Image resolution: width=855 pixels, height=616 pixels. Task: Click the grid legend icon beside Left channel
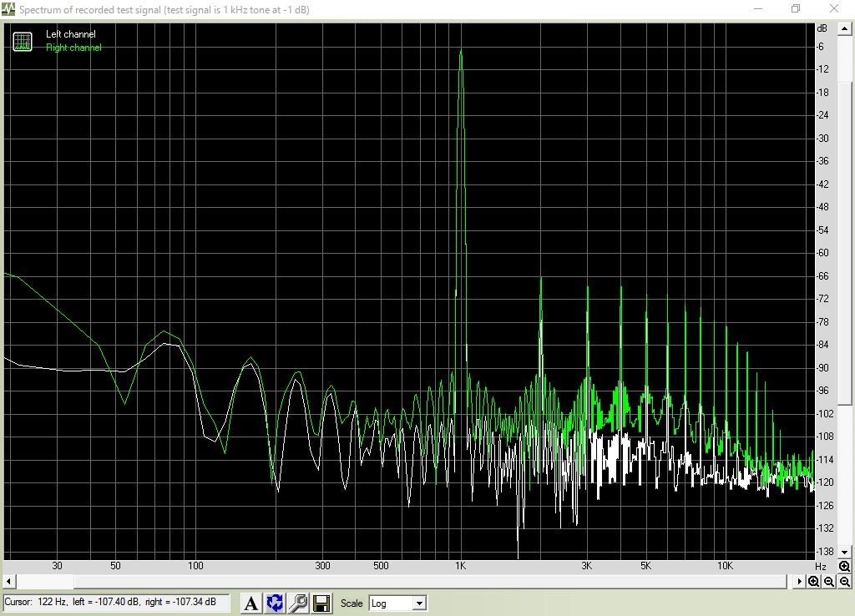click(x=23, y=42)
